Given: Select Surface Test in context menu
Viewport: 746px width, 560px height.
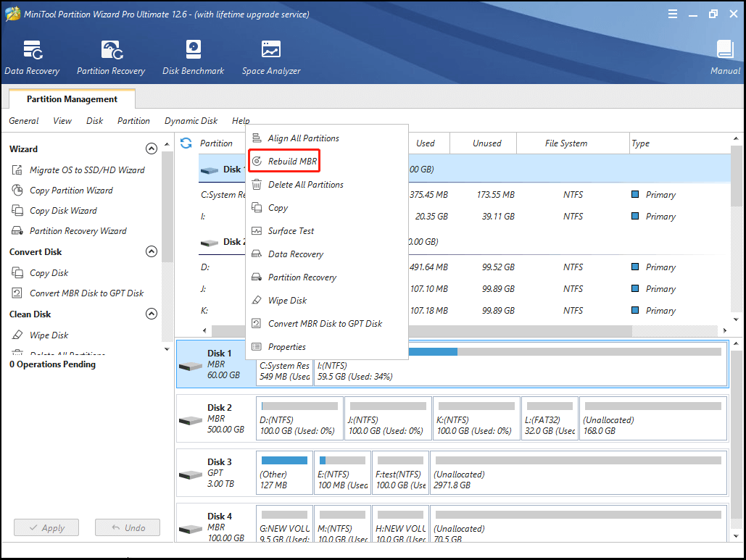Looking at the screenshot, I should click(x=327, y=231).
